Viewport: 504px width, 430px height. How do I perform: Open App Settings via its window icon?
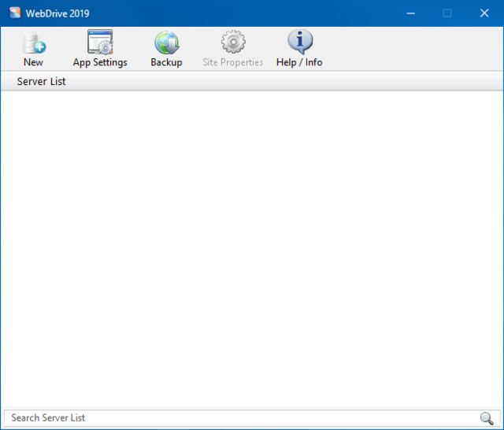[x=100, y=43]
